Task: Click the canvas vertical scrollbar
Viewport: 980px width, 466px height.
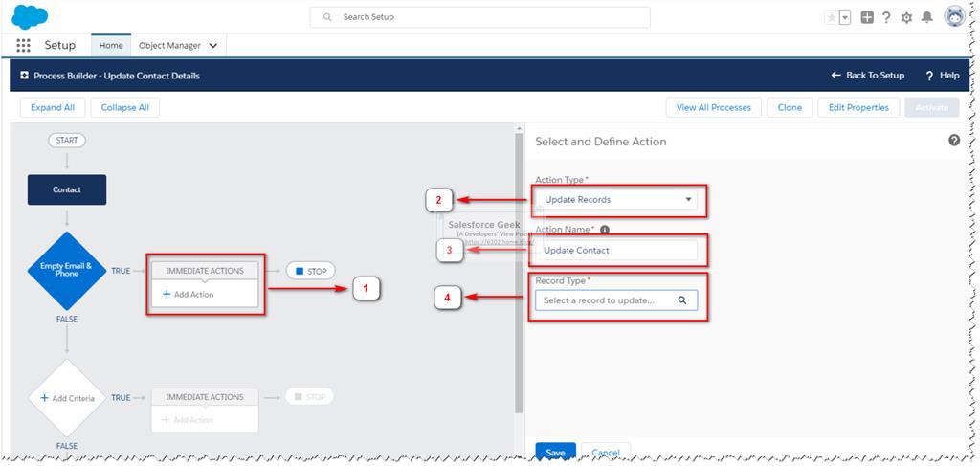Action: pos(519,274)
